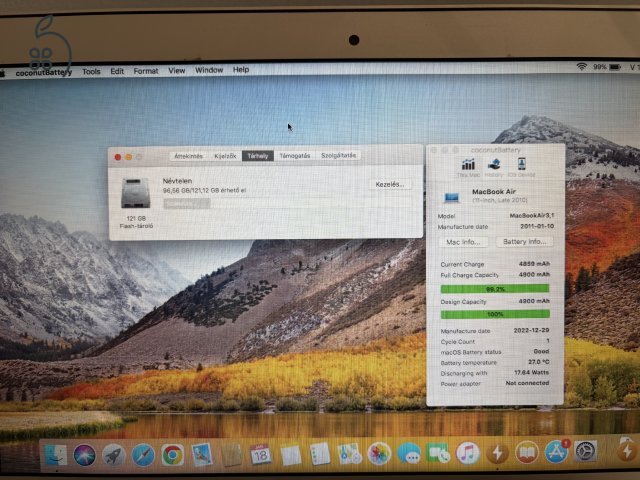Open App Store with update badge
Screen dimensions: 640x480
point(557,451)
